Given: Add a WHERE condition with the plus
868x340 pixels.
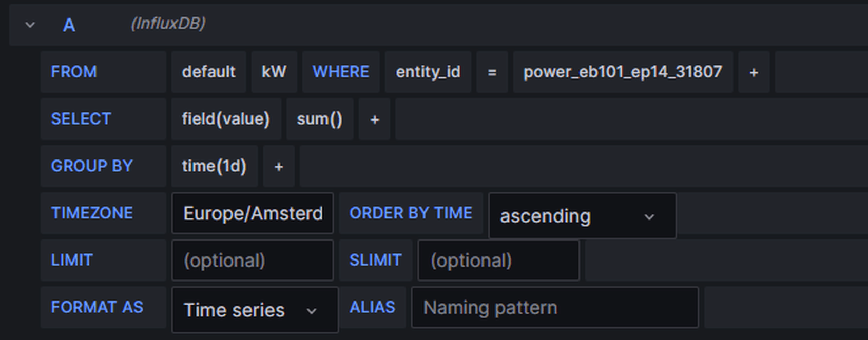Looking at the screenshot, I should [754, 72].
